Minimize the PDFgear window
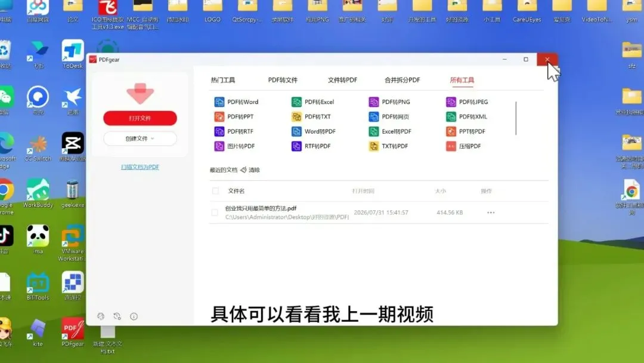This screenshot has width=644, height=363. point(505,60)
